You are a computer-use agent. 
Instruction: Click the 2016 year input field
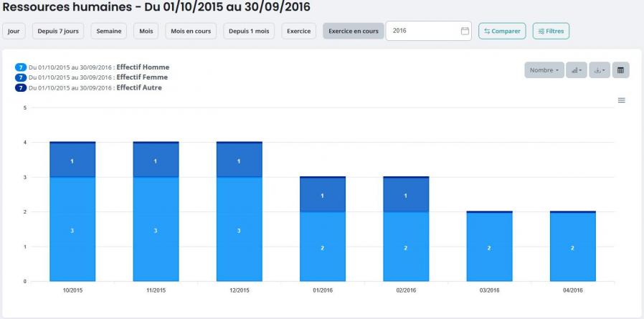pos(428,31)
